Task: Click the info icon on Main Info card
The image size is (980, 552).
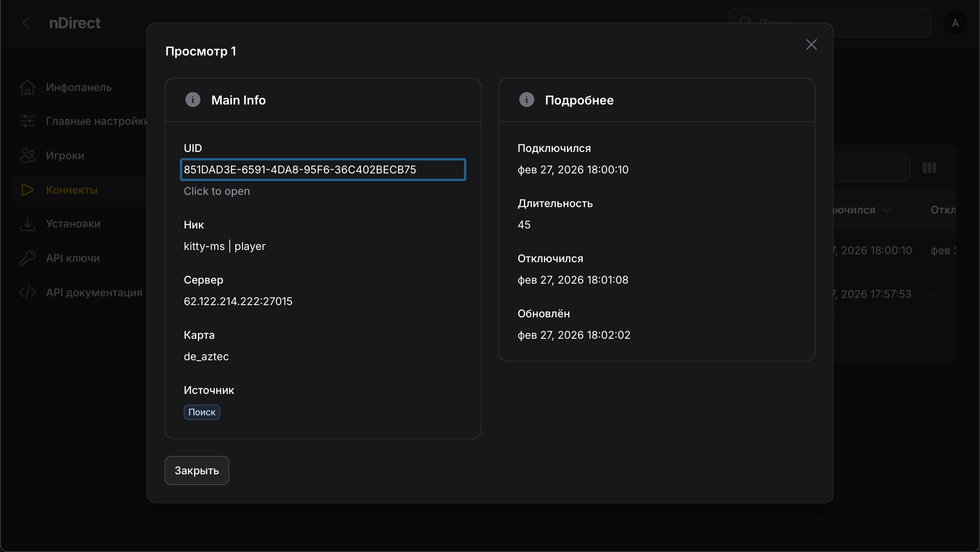Action: click(193, 100)
